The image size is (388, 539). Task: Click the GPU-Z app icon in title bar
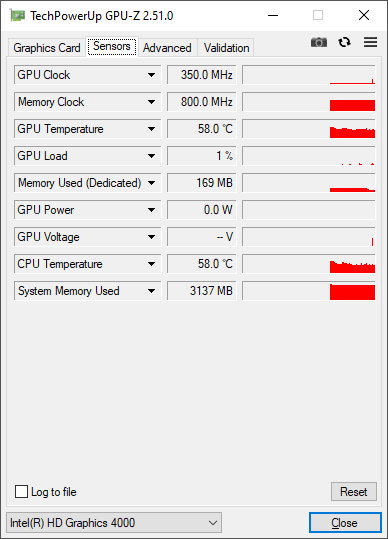(x=17, y=15)
